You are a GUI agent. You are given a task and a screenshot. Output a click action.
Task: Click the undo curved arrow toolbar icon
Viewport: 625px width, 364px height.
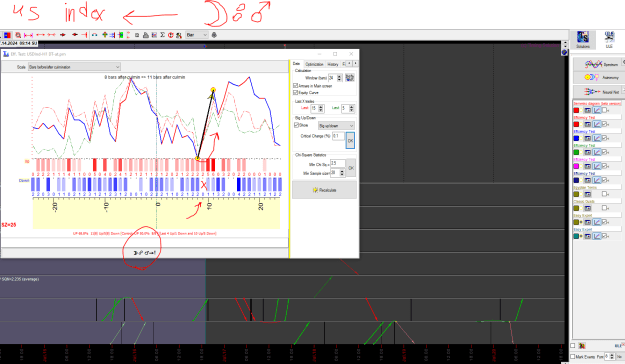pos(94,35)
